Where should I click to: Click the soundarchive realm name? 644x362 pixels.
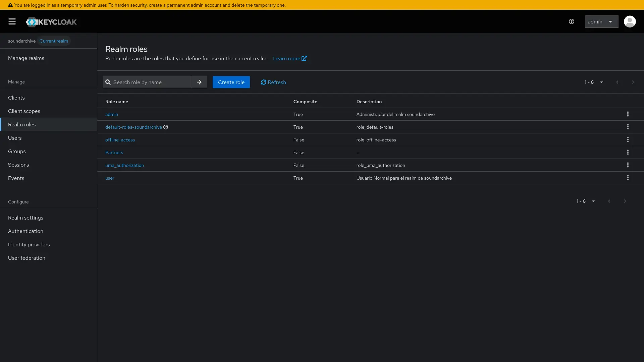(22, 41)
